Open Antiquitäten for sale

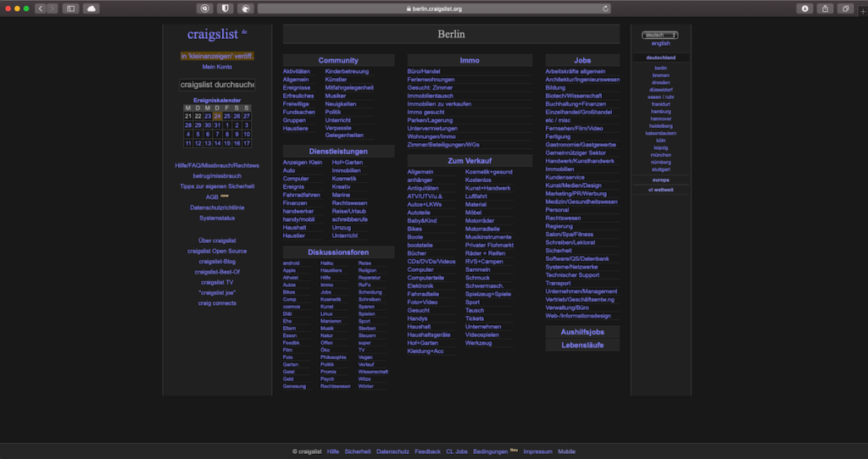(x=423, y=188)
